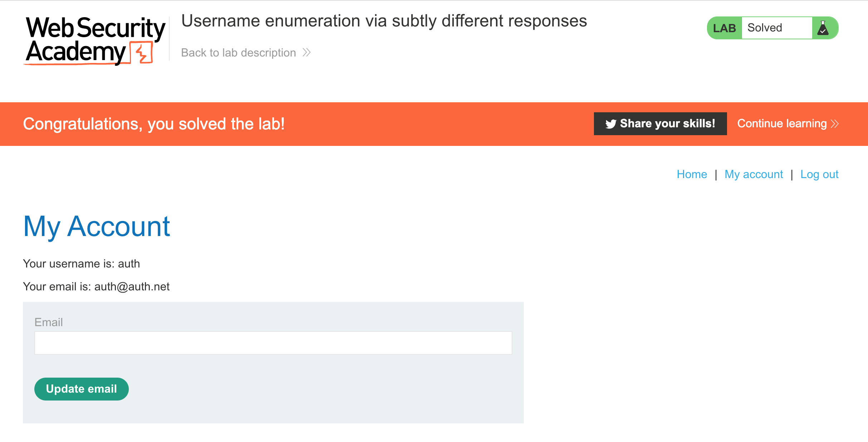Click the Web Security Academy logo

click(95, 40)
